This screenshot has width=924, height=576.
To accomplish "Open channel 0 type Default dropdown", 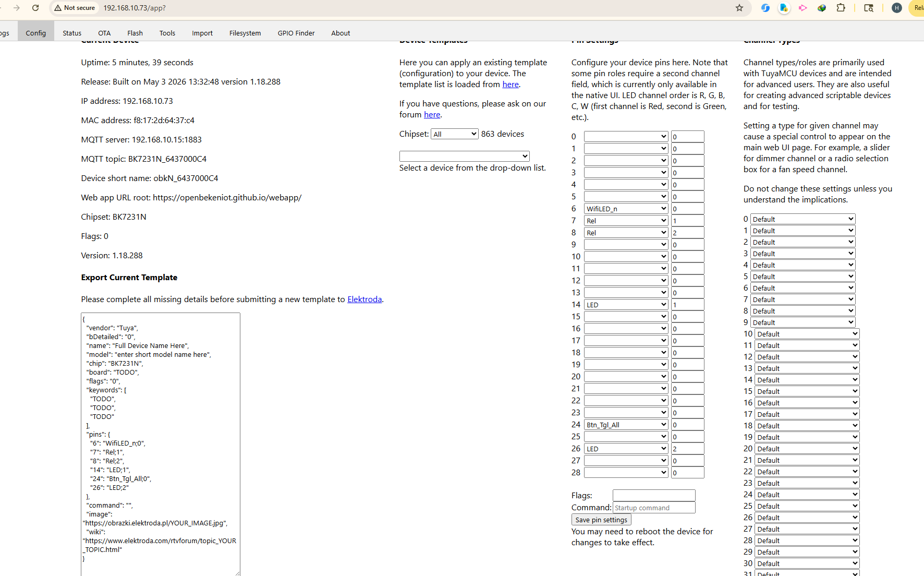I will (x=803, y=219).
